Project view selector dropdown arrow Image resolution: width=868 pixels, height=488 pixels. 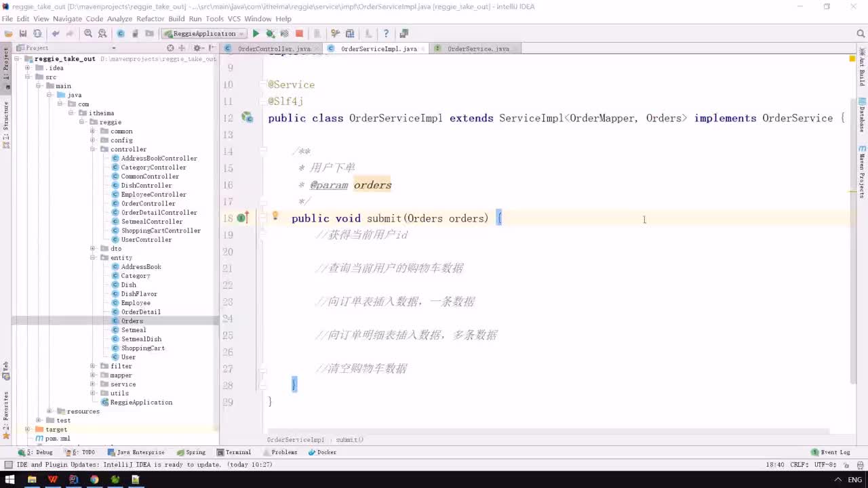click(x=114, y=48)
